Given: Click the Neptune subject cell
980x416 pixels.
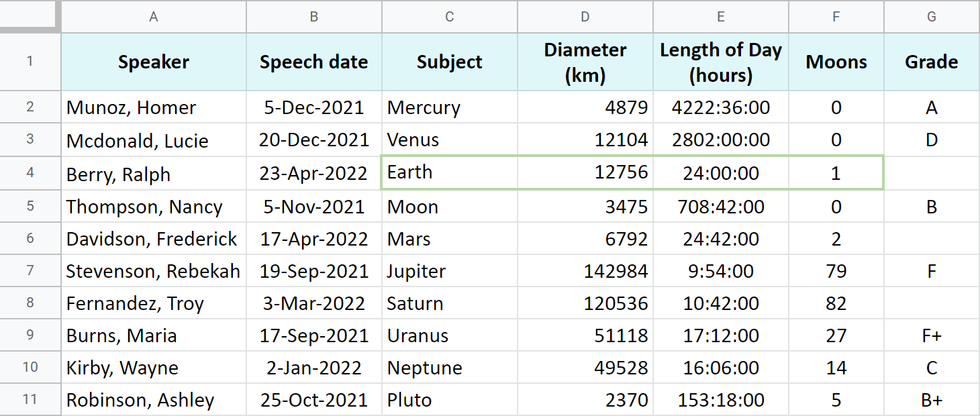Looking at the screenshot, I should coord(449,368).
